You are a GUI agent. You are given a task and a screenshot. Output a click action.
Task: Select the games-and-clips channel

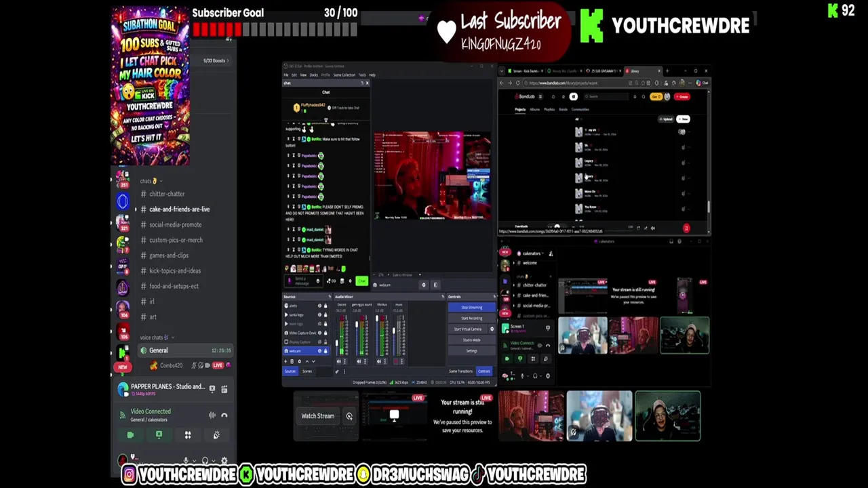click(169, 256)
